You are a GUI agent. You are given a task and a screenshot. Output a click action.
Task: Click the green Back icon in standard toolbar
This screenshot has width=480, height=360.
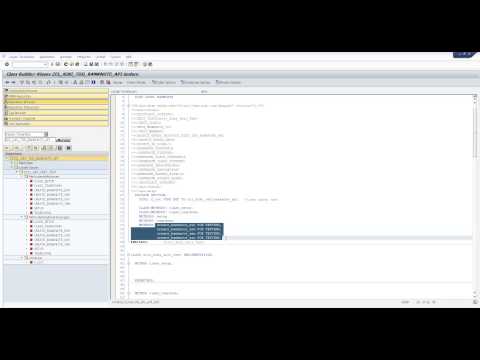click(x=66, y=64)
